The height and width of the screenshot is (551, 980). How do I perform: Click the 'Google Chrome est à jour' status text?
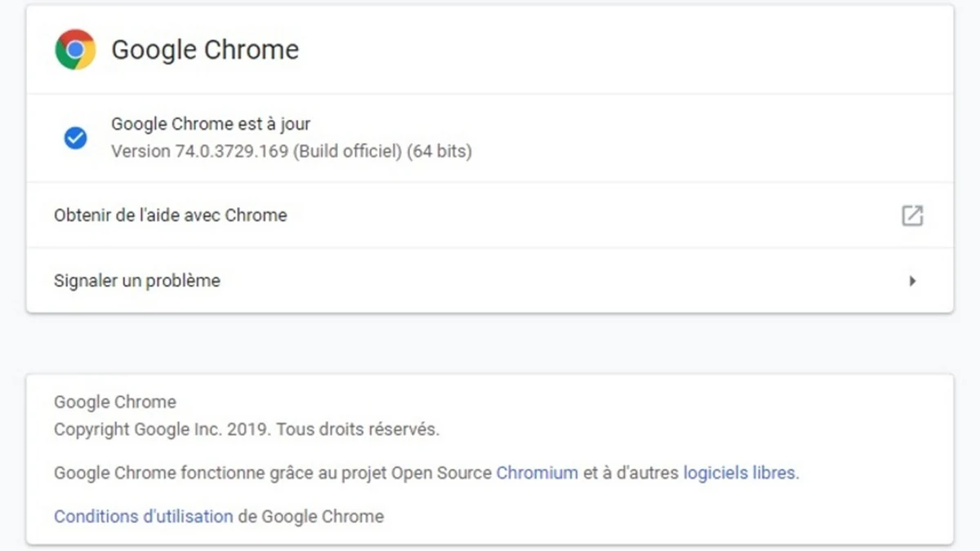(210, 123)
